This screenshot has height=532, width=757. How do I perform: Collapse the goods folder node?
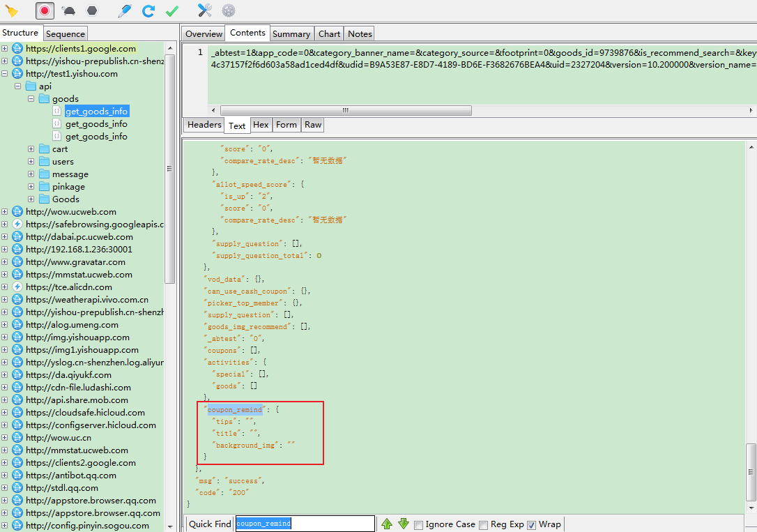[x=31, y=98]
